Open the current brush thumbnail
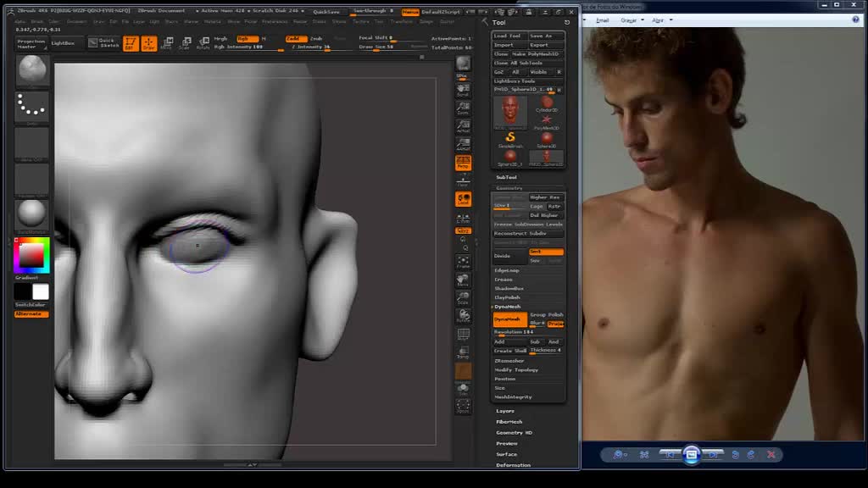The image size is (868, 488). 31,71
